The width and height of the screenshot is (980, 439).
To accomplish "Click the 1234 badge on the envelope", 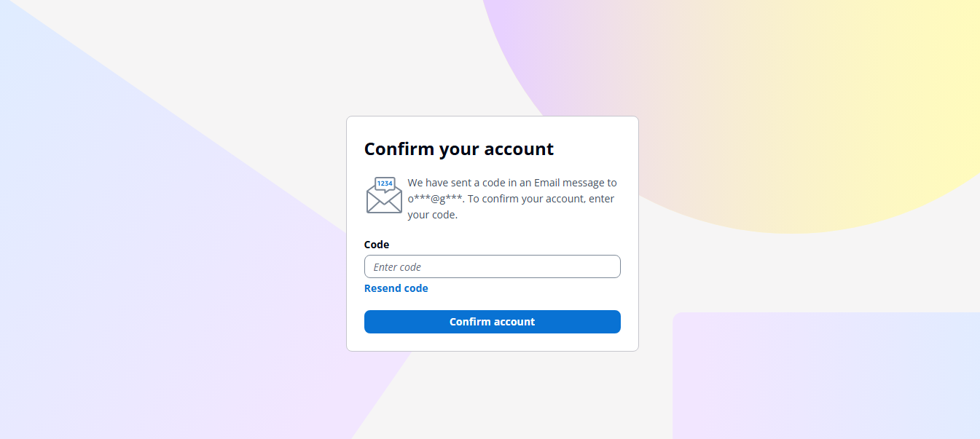I will (383, 183).
